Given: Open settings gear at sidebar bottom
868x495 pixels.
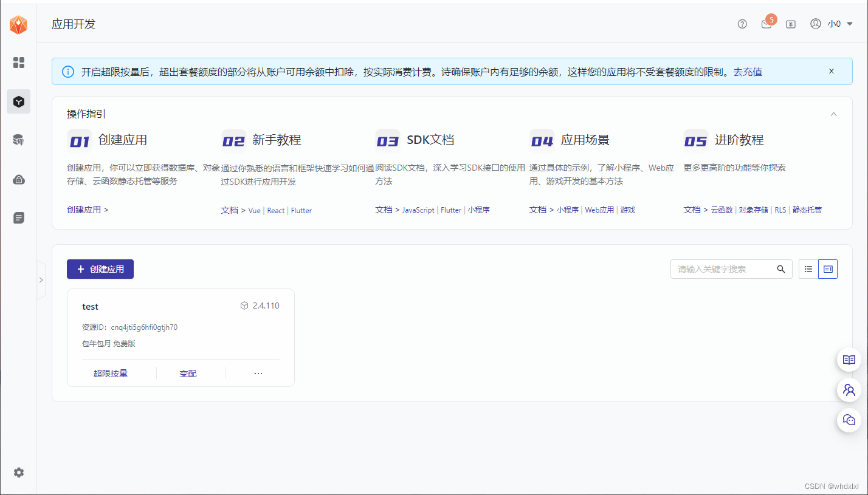Looking at the screenshot, I should 19,473.
